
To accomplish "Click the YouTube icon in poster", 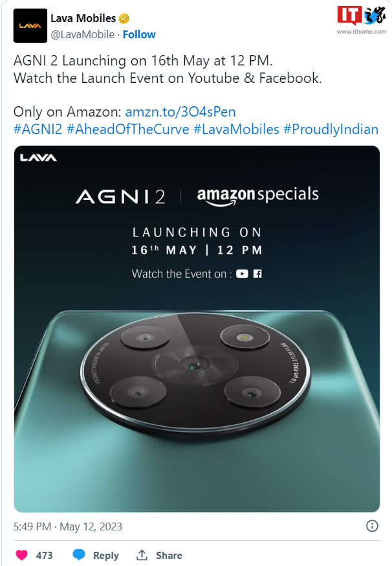I will [242, 274].
